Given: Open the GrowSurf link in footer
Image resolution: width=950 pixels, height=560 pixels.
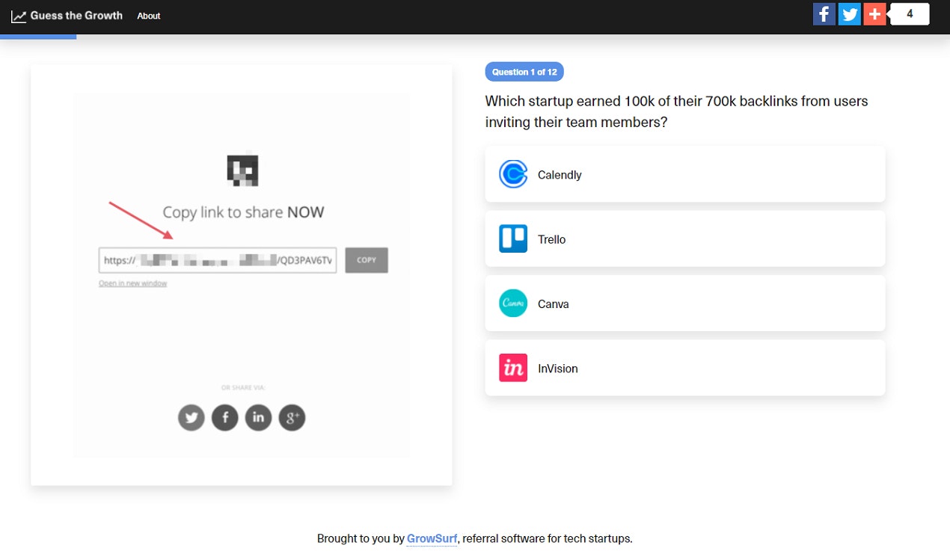Looking at the screenshot, I should (x=432, y=538).
